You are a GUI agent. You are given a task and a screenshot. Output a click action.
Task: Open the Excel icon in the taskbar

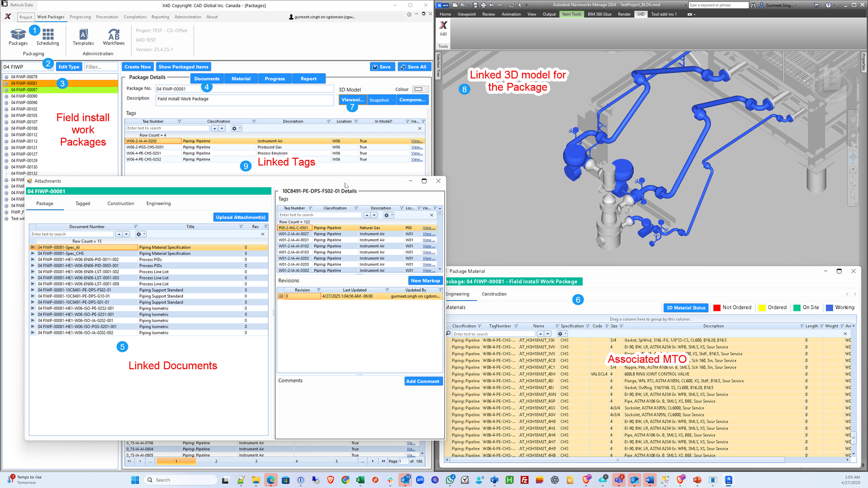click(x=360, y=480)
